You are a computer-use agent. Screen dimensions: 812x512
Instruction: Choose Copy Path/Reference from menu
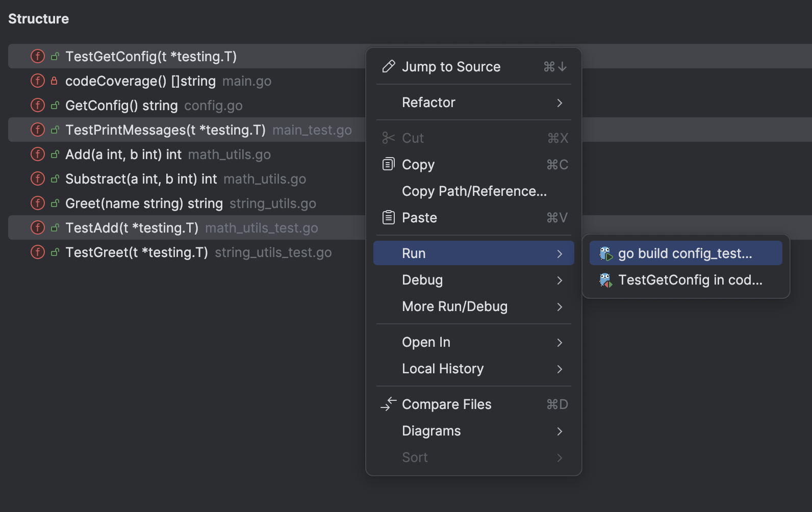[x=474, y=191]
